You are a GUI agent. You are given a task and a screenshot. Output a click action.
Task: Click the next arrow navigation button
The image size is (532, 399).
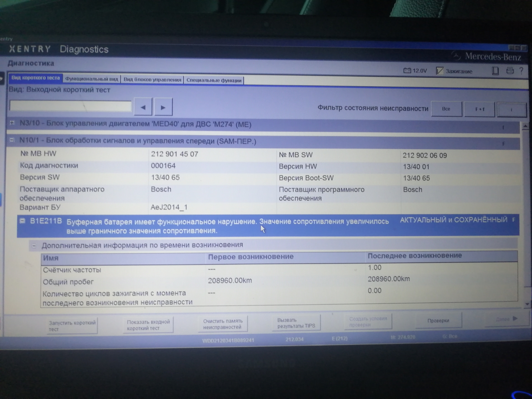[163, 107]
